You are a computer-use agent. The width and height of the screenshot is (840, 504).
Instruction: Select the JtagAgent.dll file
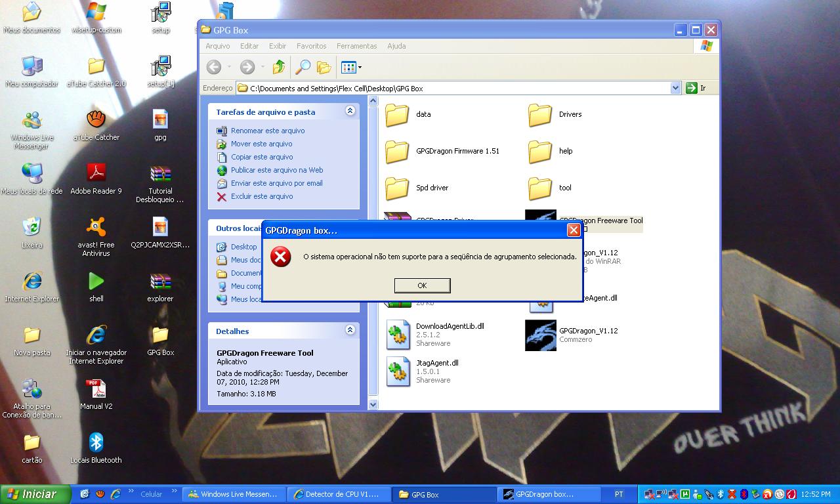pos(421,371)
